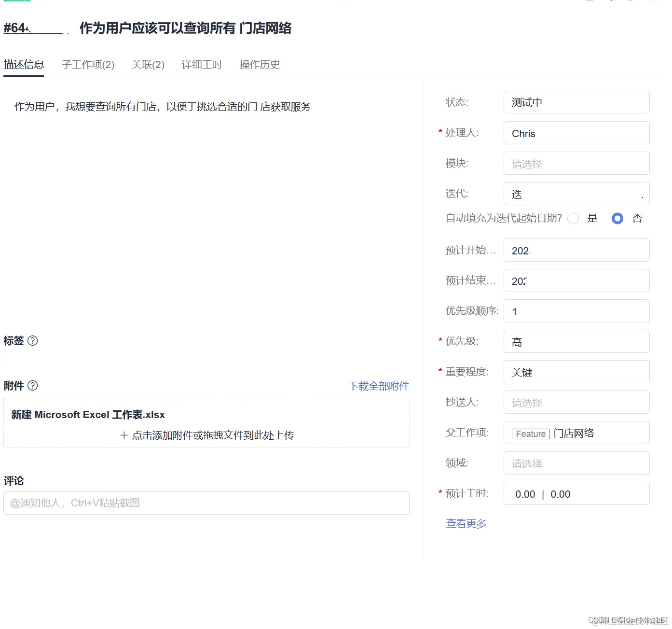Viewport: 672px width, 629px height.
Task: Open the 标签 help question mark icon
Action: point(33,341)
